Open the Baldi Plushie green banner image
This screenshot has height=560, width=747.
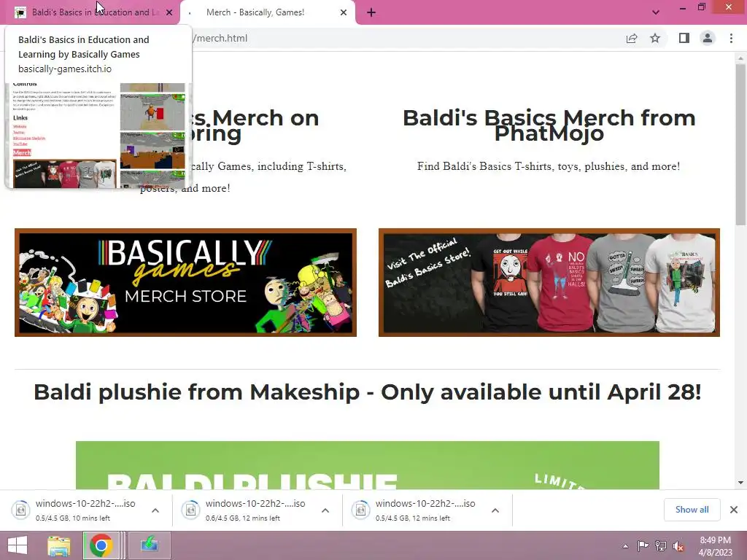coord(368,465)
